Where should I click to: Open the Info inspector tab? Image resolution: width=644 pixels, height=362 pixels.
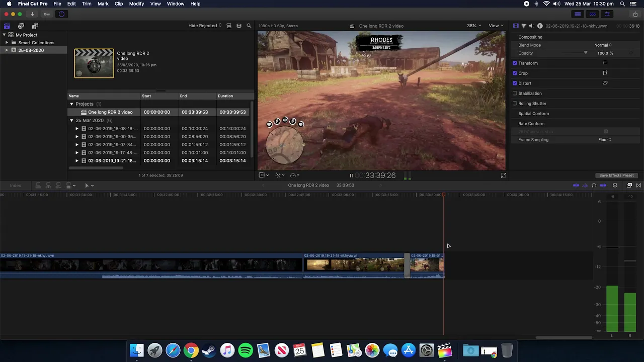click(540, 26)
